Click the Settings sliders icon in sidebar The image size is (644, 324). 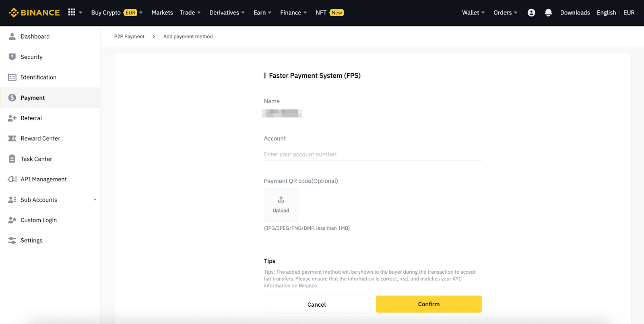point(12,241)
